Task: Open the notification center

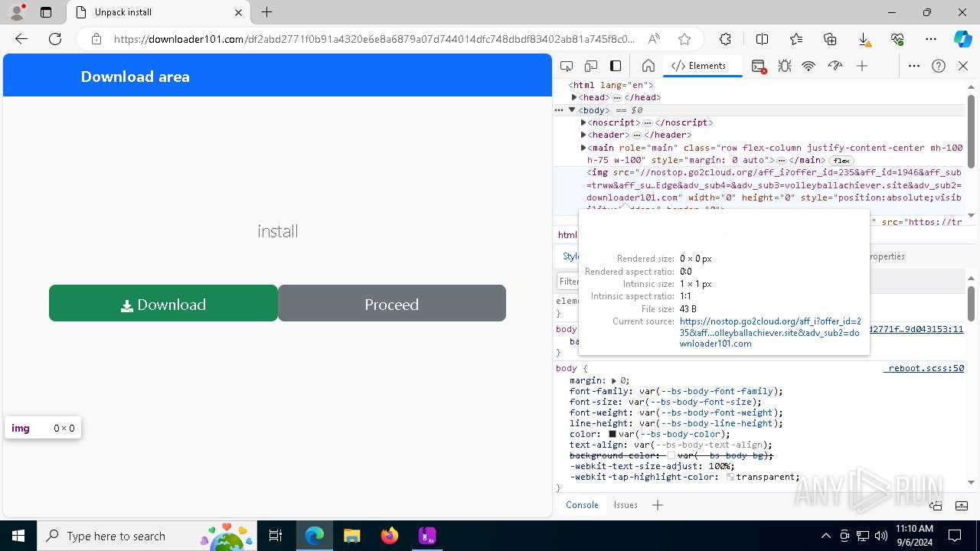Action: coord(955,536)
